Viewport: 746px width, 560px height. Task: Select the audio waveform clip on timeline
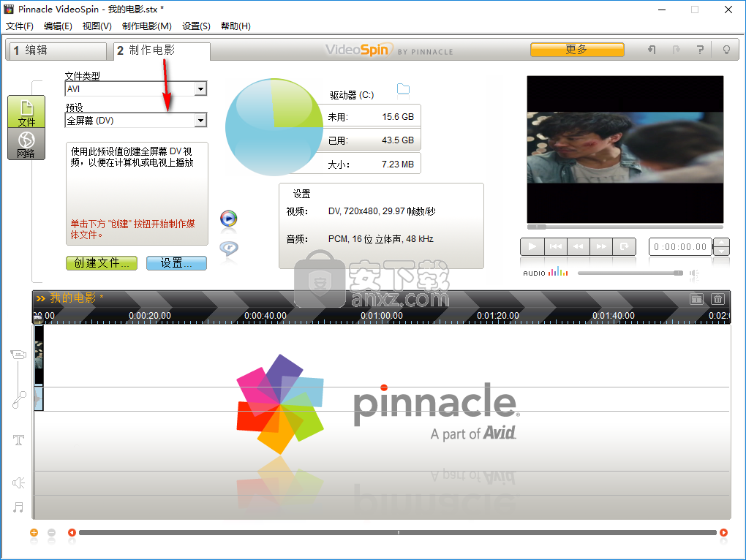click(x=39, y=398)
